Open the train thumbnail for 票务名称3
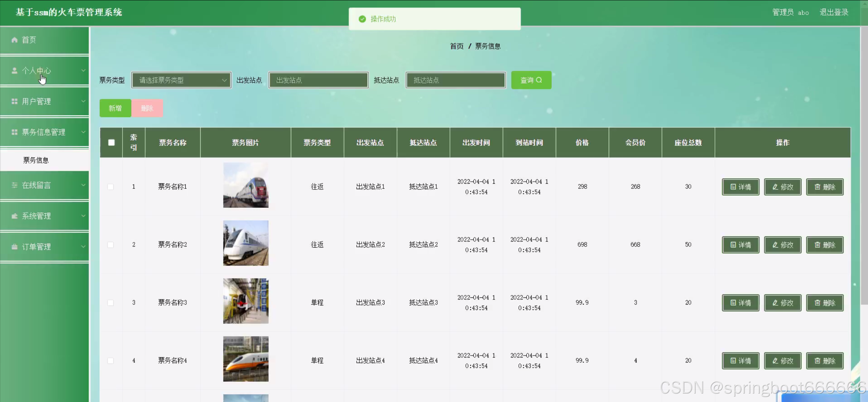The width and height of the screenshot is (868, 402). pos(246,301)
